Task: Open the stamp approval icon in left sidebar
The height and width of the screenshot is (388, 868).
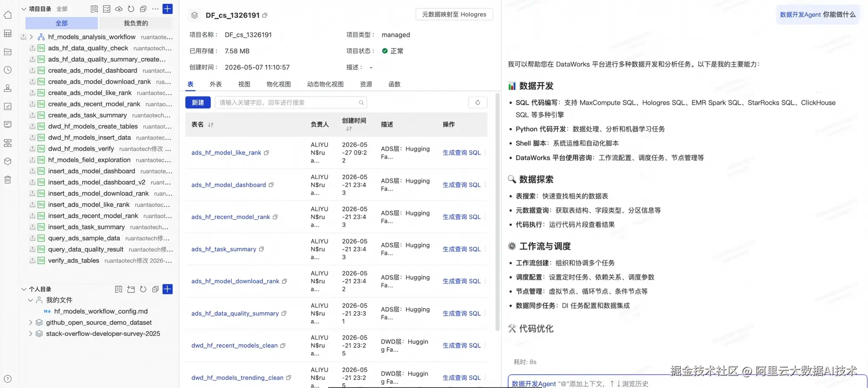Action: [x=8, y=88]
